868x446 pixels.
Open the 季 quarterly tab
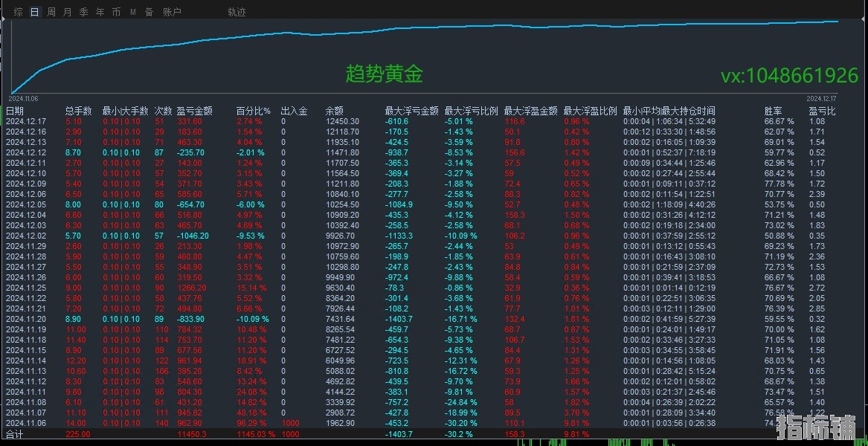click(83, 12)
